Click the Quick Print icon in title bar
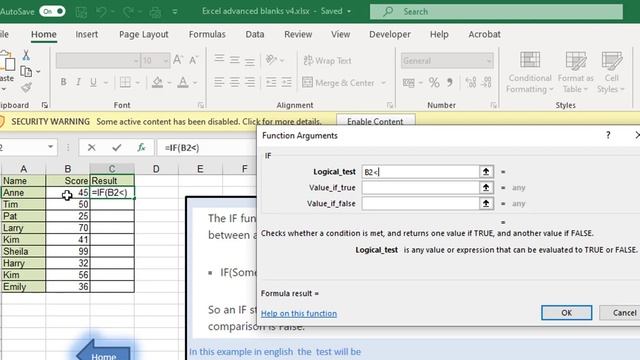Image resolution: width=640 pixels, height=360 pixels. point(155,12)
